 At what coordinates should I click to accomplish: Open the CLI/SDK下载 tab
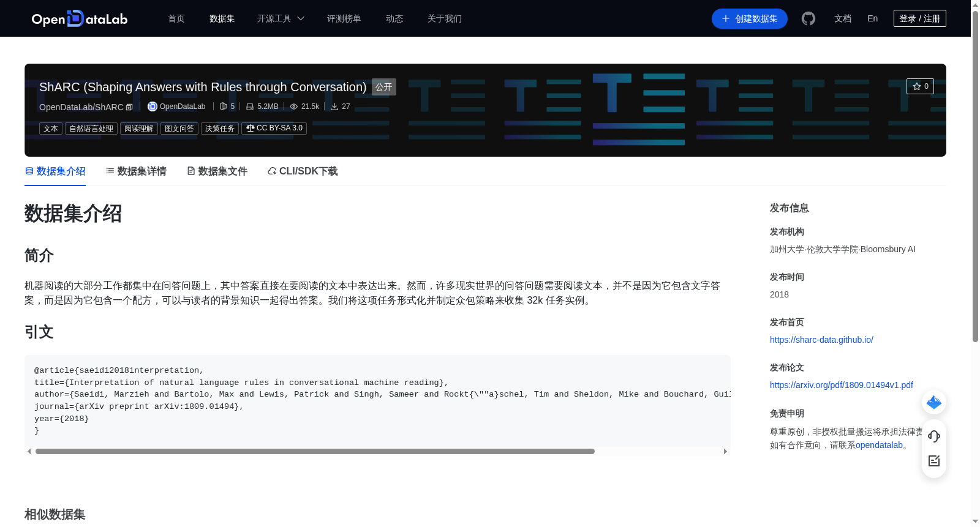pos(303,171)
